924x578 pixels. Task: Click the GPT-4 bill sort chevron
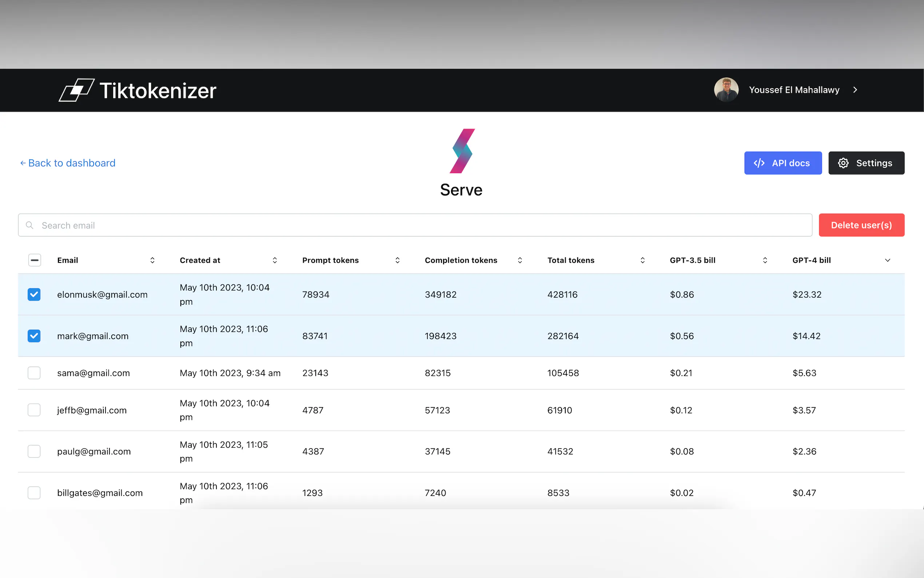pos(887,260)
